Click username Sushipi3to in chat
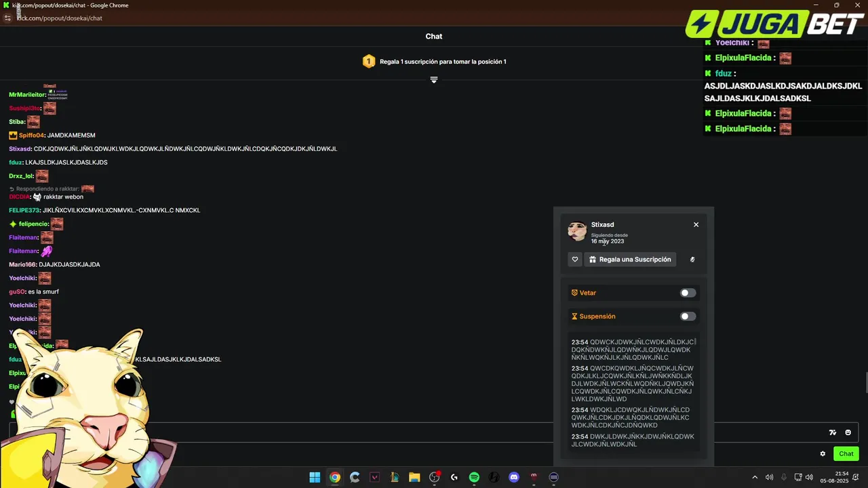This screenshot has width=868, height=488. (24, 108)
